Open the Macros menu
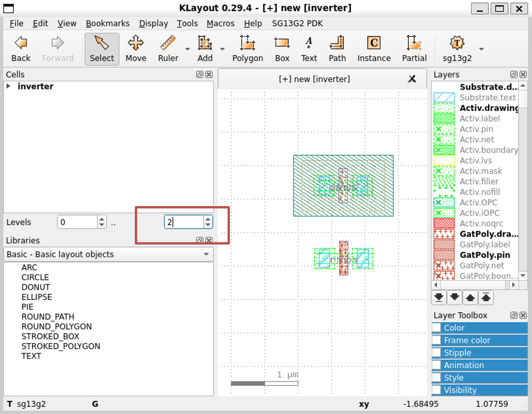Viewport: 532px width, 414px height. (x=220, y=23)
